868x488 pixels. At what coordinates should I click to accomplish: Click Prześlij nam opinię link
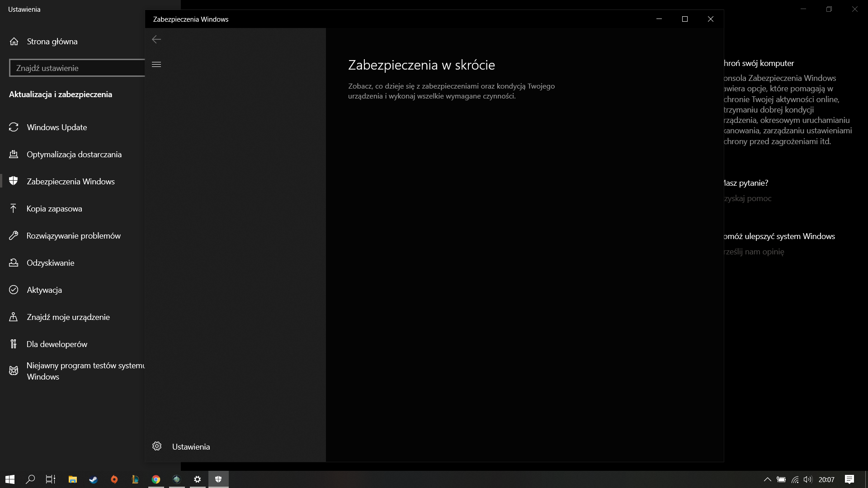point(754,252)
